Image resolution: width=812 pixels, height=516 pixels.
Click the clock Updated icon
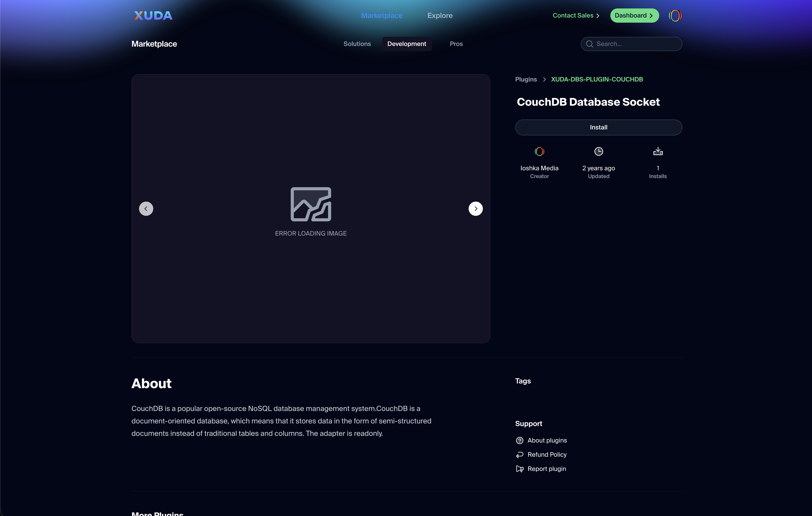click(x=598, y=152)
